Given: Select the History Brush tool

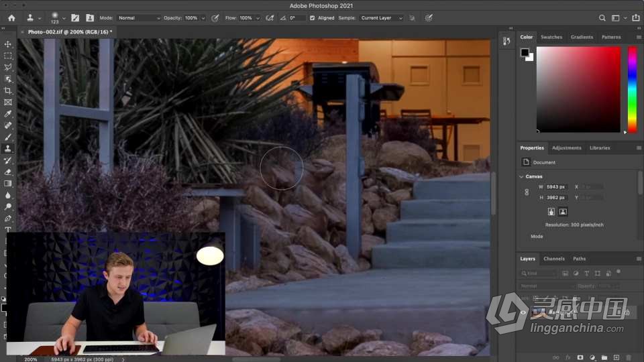Looking at the screenshot, I should (x=8, y=160).
